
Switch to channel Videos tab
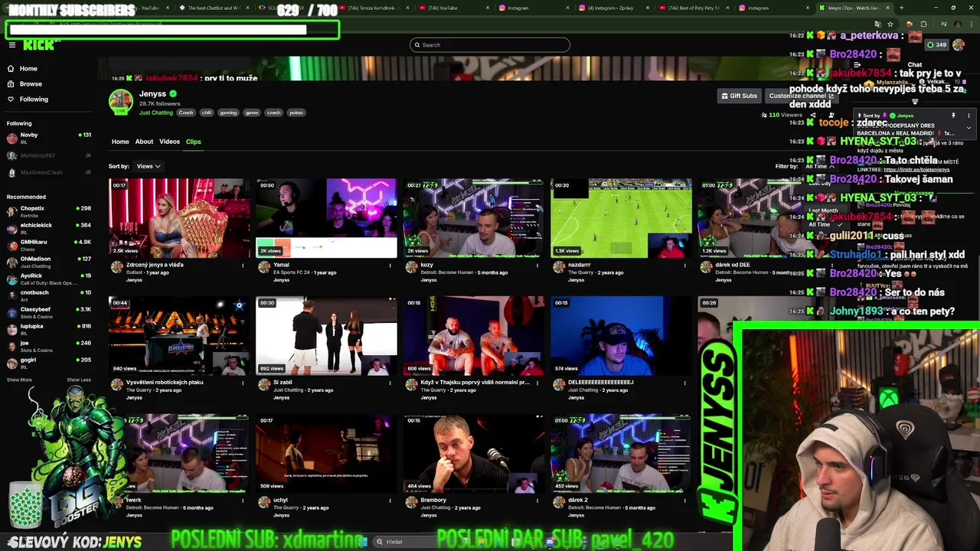point(169,142)
